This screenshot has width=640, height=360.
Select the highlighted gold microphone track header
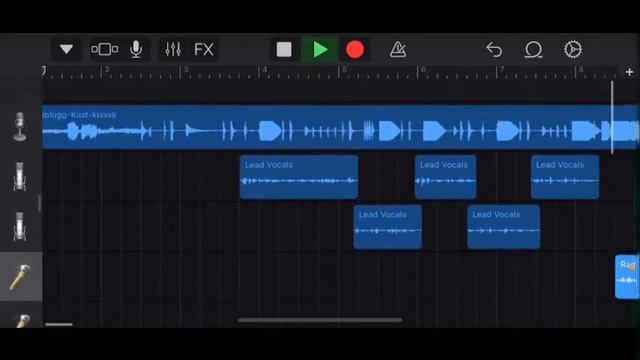[21, 276]
